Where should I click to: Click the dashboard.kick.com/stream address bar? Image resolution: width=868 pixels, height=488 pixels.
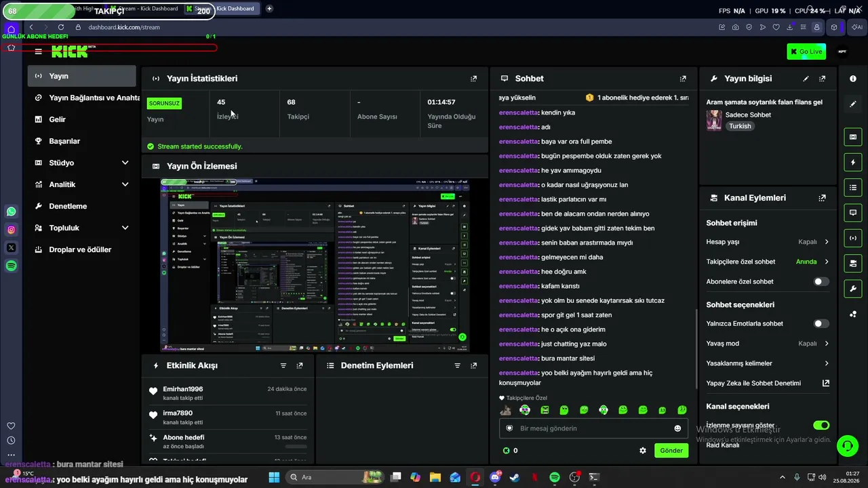coord(124,27)
